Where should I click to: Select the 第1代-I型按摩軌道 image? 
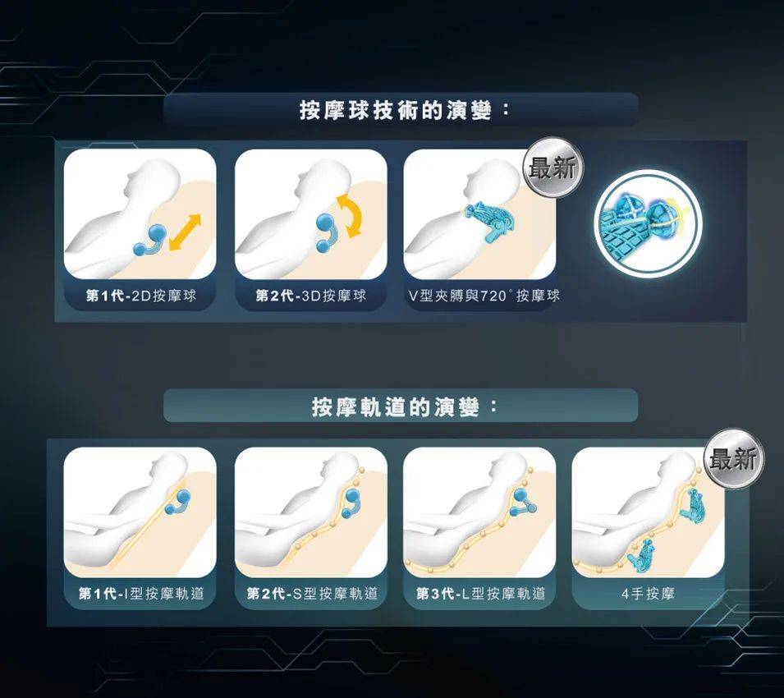pyautogui.click(x=140, y=512)
